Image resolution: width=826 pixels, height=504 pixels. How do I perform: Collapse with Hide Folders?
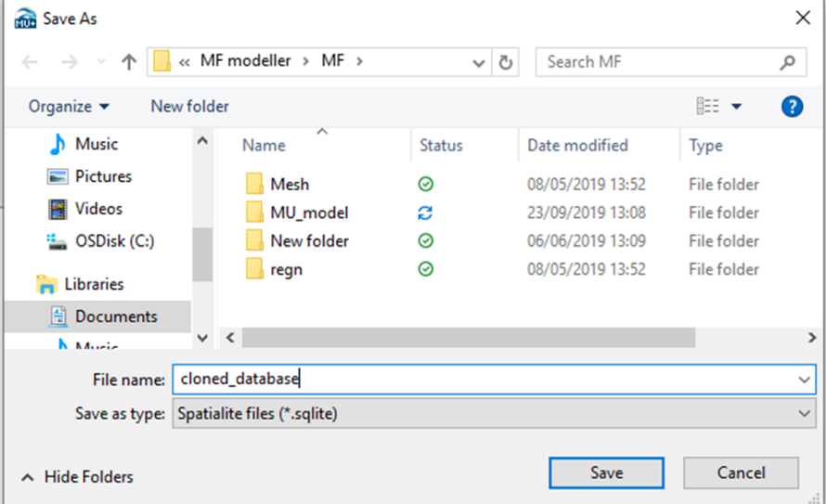(x=77, y=476)
